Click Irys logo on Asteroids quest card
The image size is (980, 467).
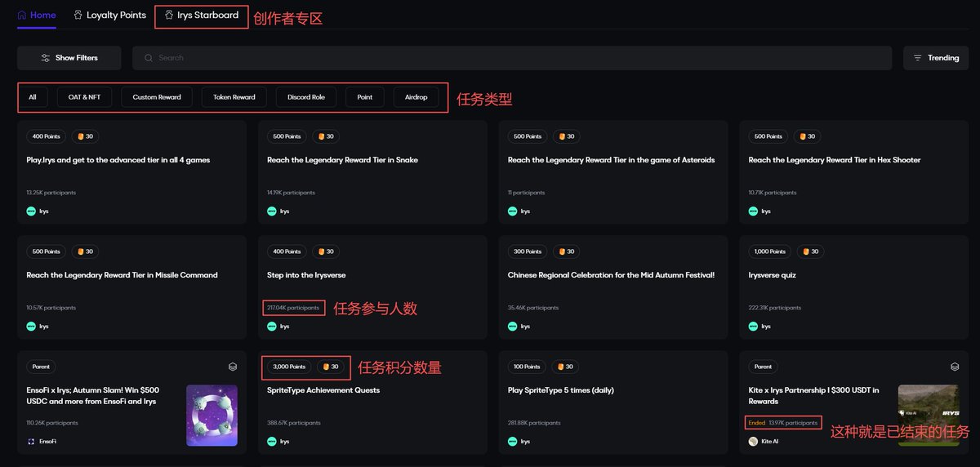tap(513, 211)
